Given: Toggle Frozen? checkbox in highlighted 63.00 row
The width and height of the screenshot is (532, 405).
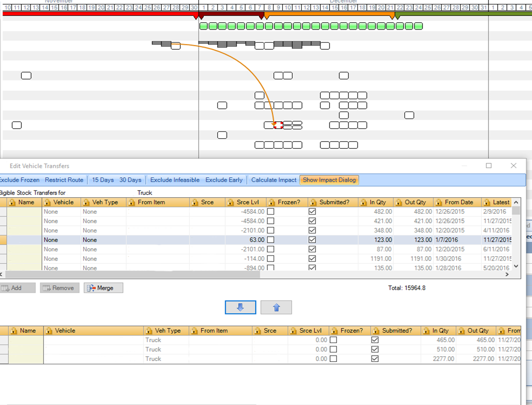Looking at the screenshot, I should pos(271,240).
